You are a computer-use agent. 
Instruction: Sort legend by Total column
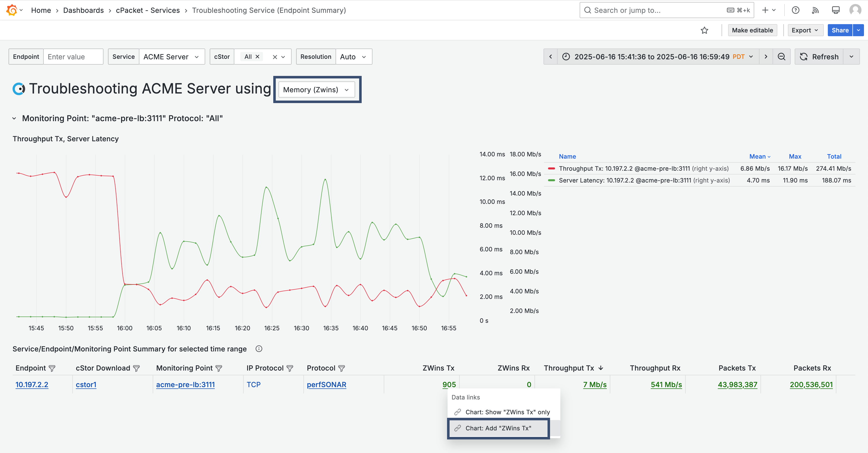[834, 157]
